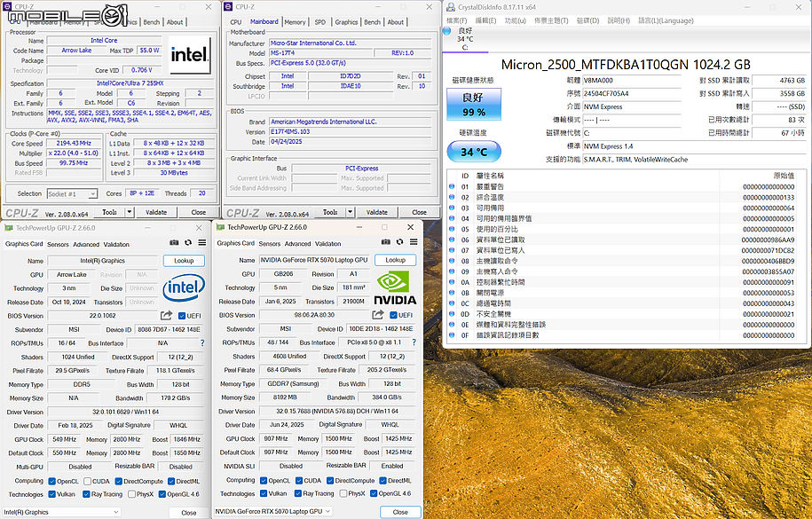Open the Advanced tab in NVIDIA GPU-Z
This screenshot has height=519, width=812.
click(297, 243)
